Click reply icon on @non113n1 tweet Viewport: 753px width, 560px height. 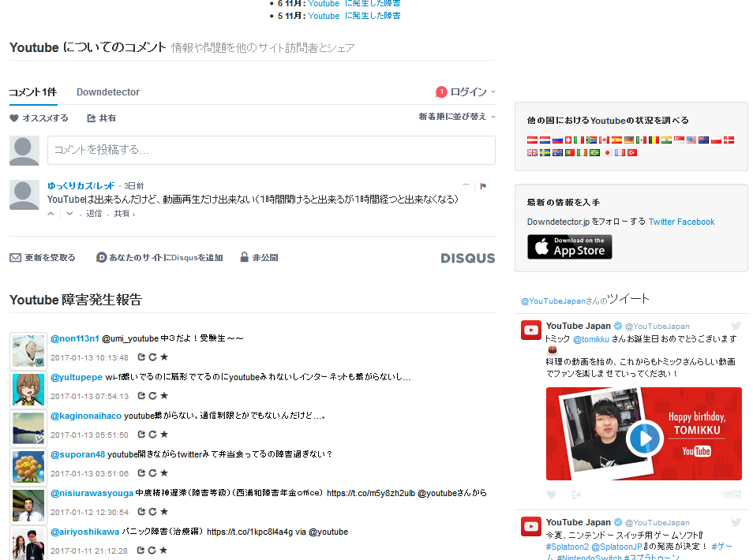(141, 357)
